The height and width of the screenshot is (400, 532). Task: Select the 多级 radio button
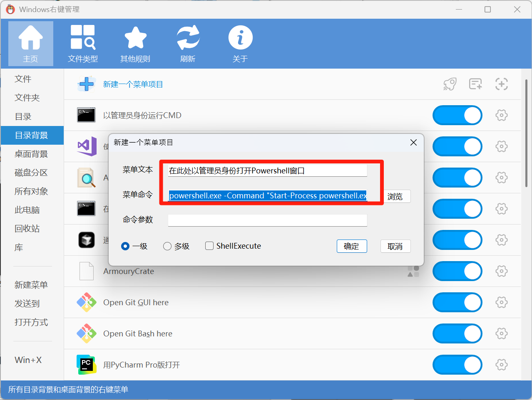click(x=167, y=246)
